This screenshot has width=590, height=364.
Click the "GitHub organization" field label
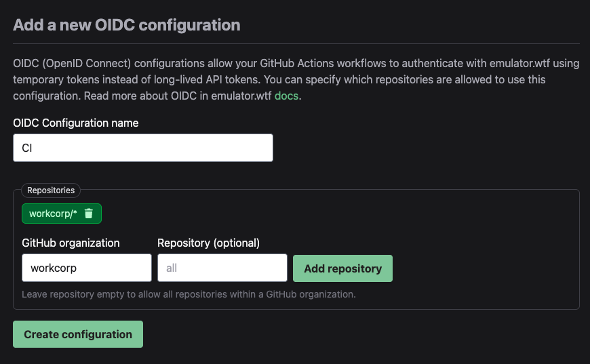pyautogui.click(x=71, y=243)
